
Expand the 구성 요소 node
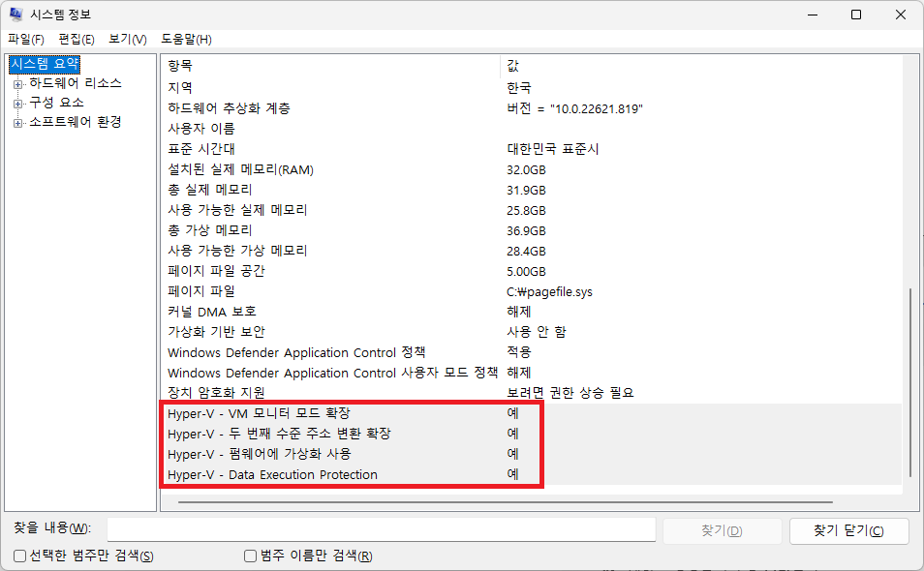(17, 104)
